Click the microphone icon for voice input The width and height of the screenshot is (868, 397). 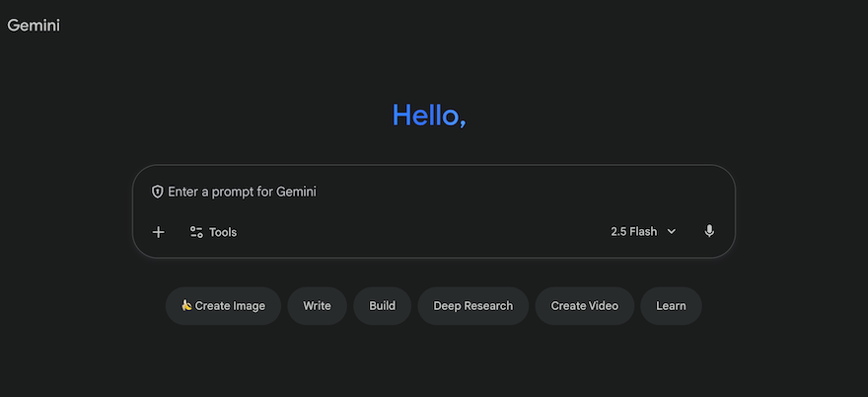(x=709, y=232)
